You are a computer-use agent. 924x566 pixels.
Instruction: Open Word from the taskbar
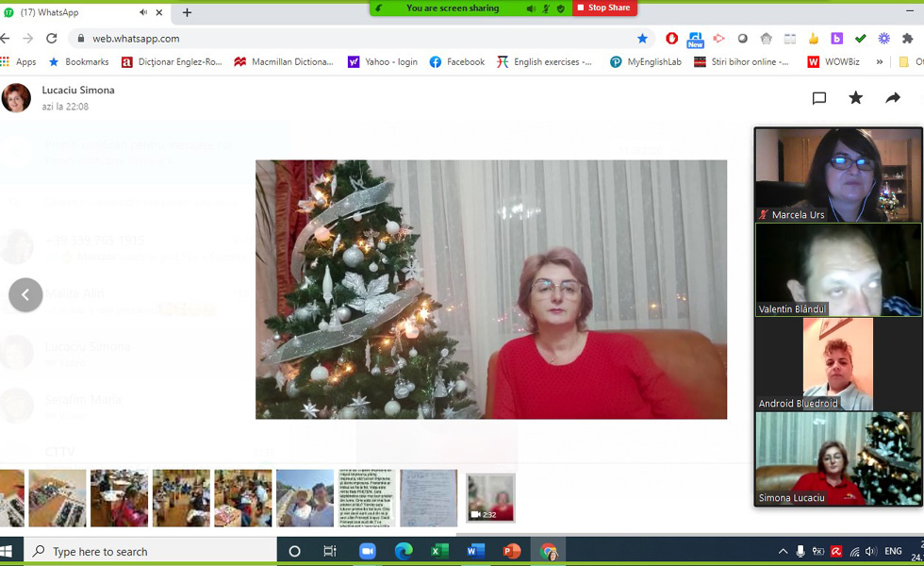click(x=475, y=551)
